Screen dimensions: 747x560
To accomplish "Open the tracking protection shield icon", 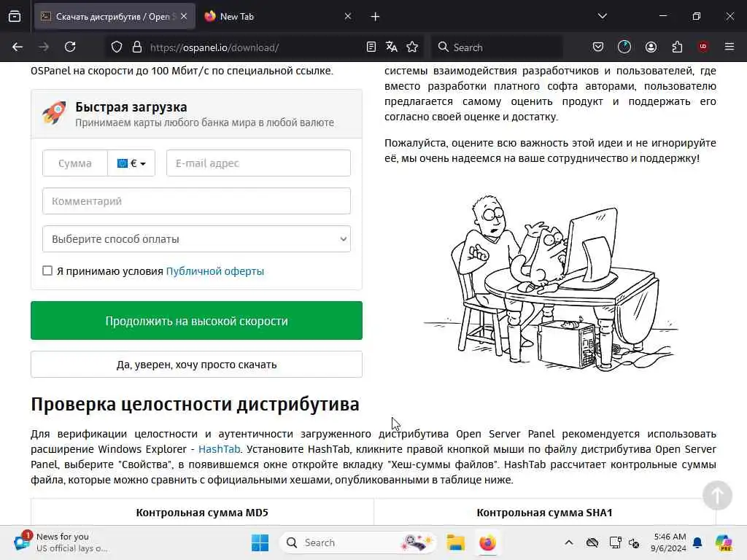I will [117, 47].
